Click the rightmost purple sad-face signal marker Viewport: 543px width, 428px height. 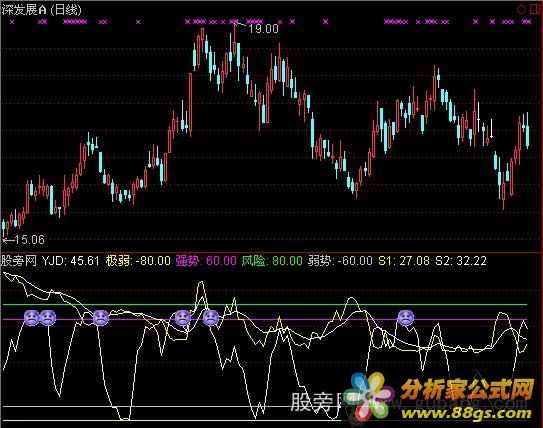pyautogui.click(x=406, y=318)
